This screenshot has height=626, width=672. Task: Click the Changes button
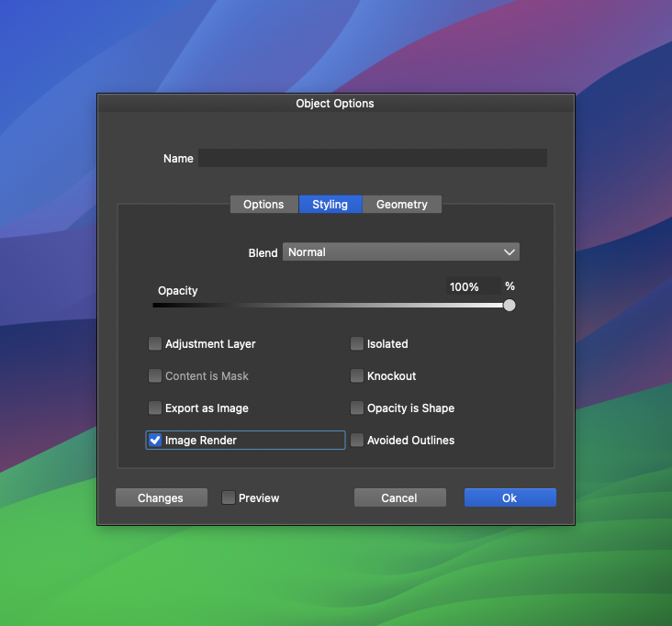pos(161,497)
